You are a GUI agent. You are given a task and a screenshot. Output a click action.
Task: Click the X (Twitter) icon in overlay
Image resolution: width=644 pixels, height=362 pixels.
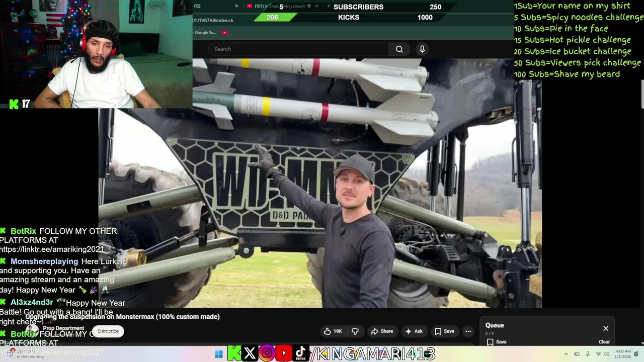tap(250, 353)
